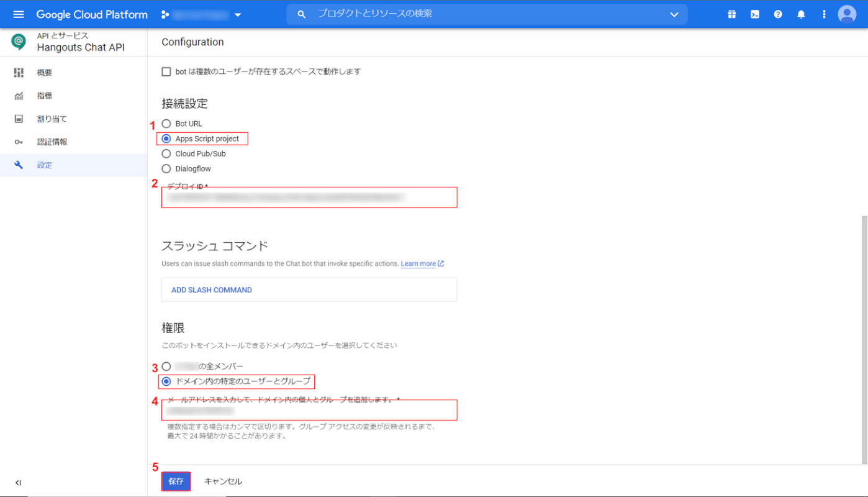Click the 接続設定 heading
Viewport: 868px width, 497px height.
184,103
